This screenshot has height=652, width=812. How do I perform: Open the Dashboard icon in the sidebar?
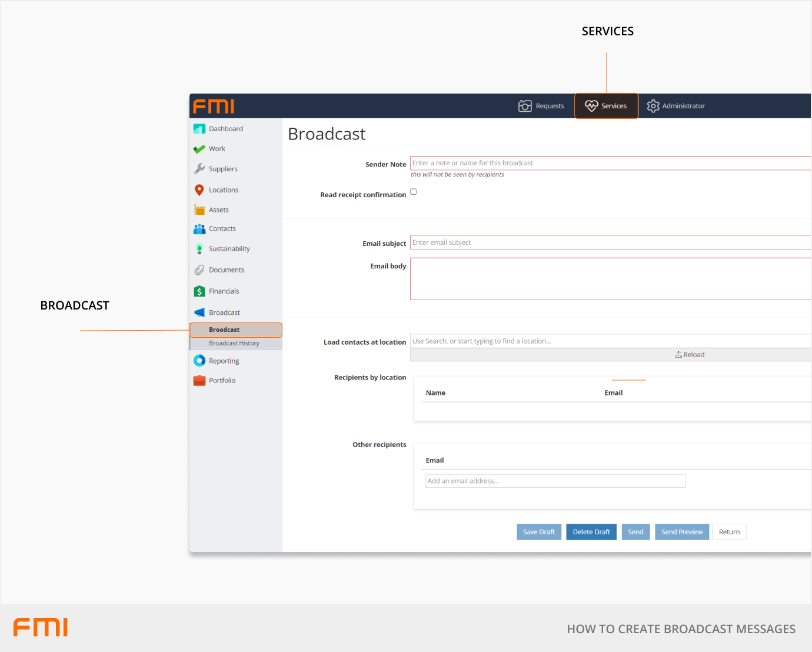click(x=199, y=128)
